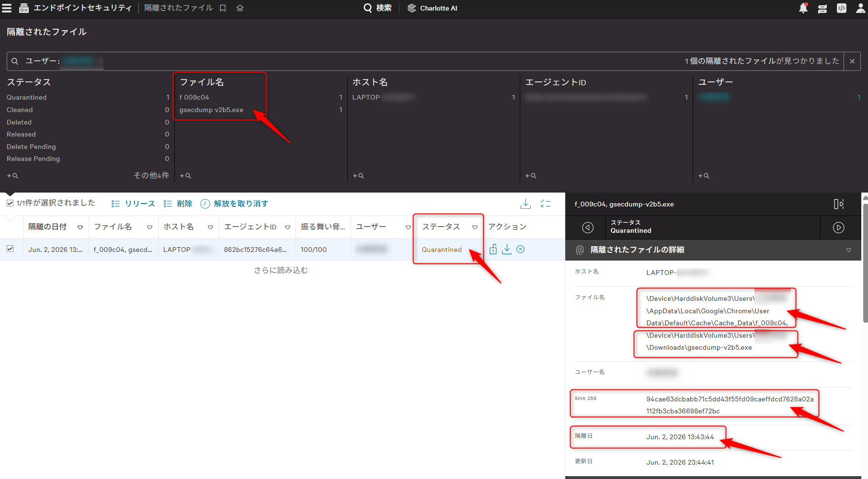Viewport: 868px width, 479px height.
Task: Click the Endpoint Security module icon
Action: click(x=23, y=8)
